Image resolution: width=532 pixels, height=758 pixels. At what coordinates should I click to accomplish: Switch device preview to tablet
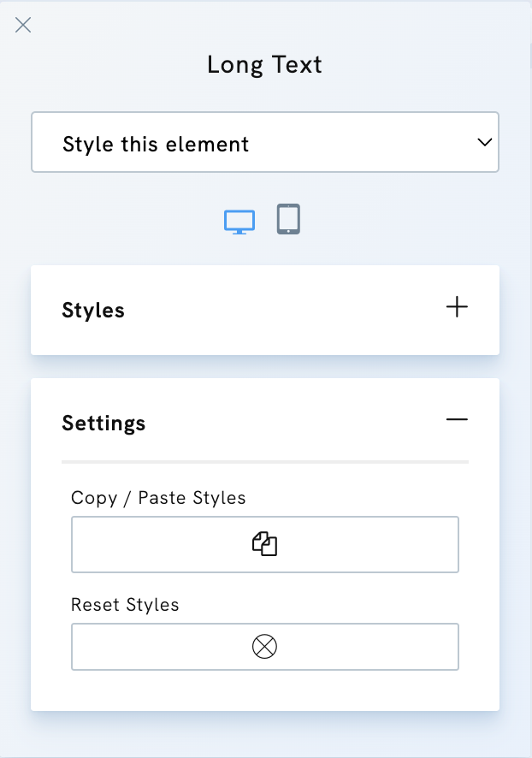click(288, 220)
